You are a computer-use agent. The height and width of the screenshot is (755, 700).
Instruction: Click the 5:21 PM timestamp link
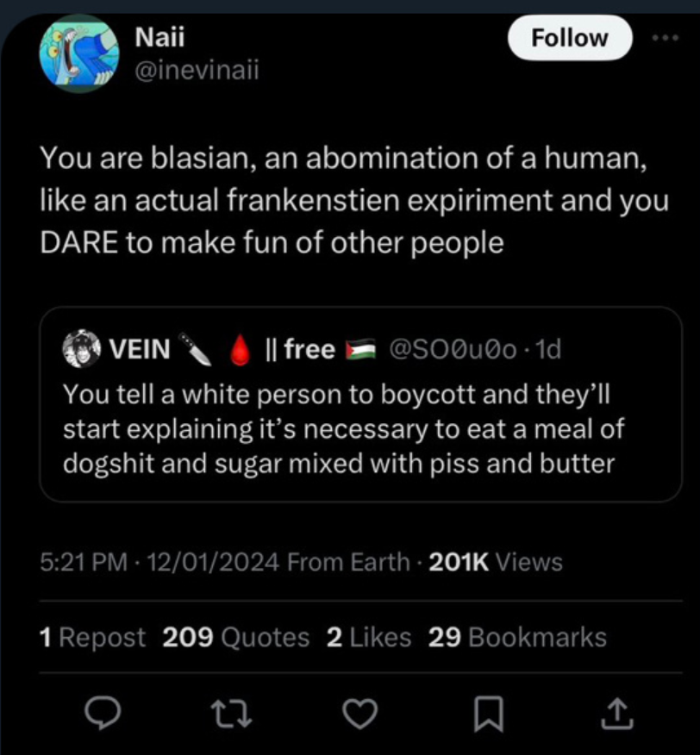(83, 563)
